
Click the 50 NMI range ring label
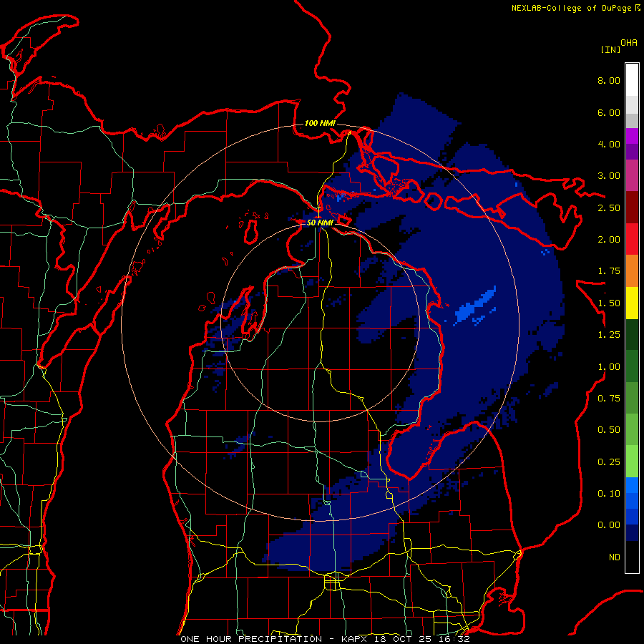[x=320, y=223]
